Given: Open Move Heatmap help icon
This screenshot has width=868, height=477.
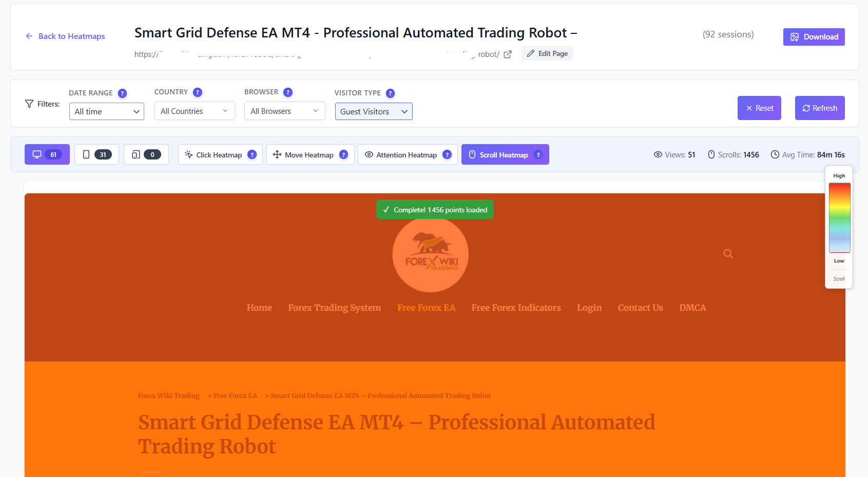Looking at the screenshot, I should click(x=344, y=154).
